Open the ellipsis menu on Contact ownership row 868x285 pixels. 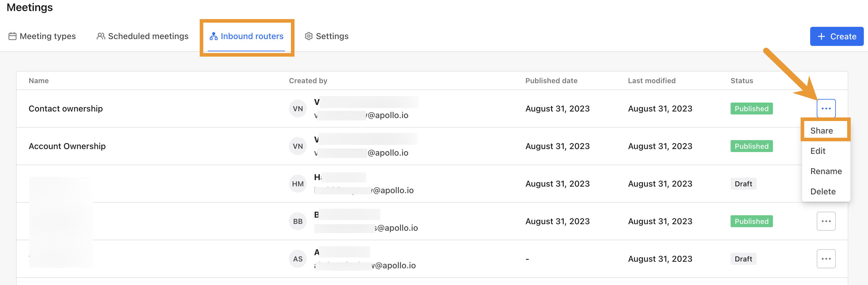click(826, 109)
